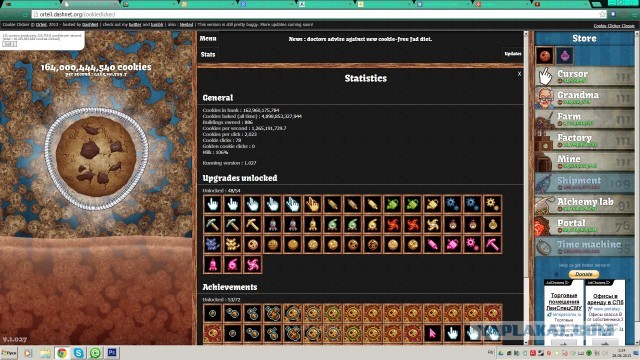The height and width of the screenshot is (360, 640).
Task: Open the Windows Start button
Action: 9,353
